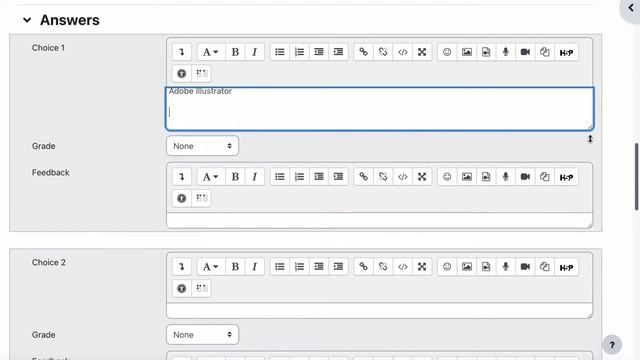Open paragraph styles menu in Choice 1 editor
The image size is (640, 360).
211,52
